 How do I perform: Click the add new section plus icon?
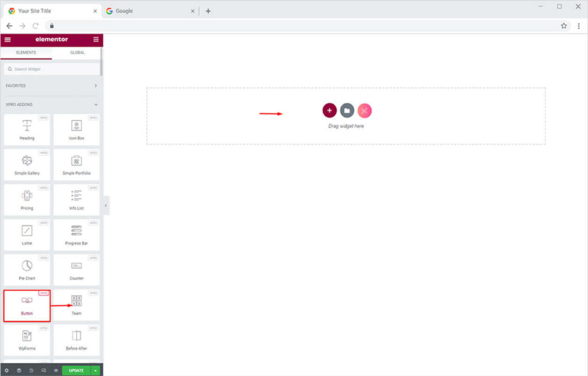(x=329, y=110)
